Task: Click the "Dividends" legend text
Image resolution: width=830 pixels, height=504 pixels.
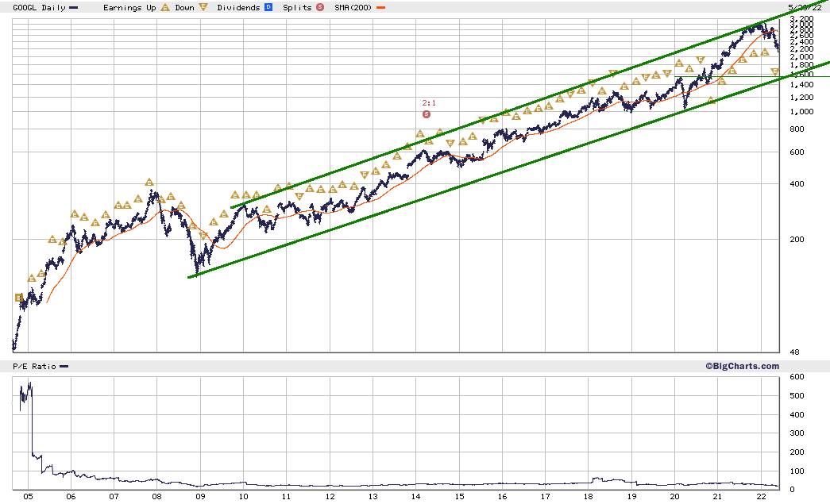Action: [x=239, y=7]
